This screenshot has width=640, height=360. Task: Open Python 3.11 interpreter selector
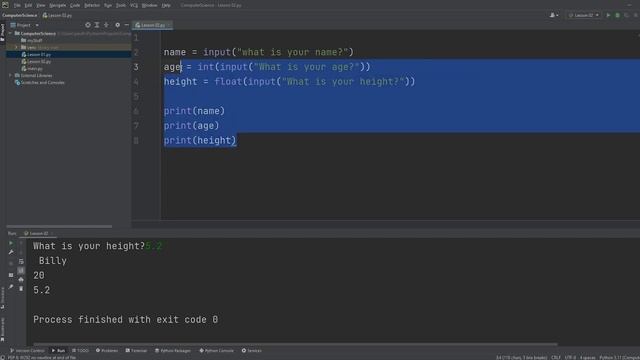click(x=619, y=358)
